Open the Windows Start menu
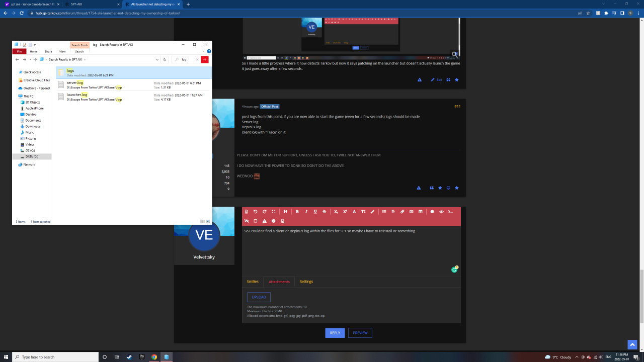Screen dimensions: 644x362 pyautogui.click(x=6, y=357)
